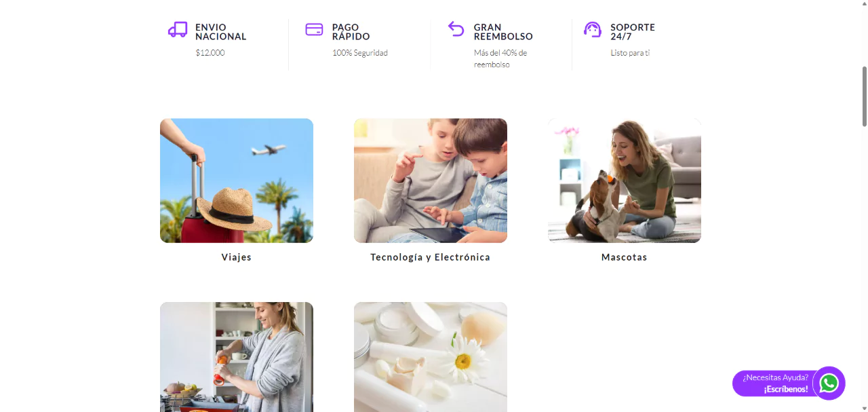Open the Viajes category image

tap(237, 181)
